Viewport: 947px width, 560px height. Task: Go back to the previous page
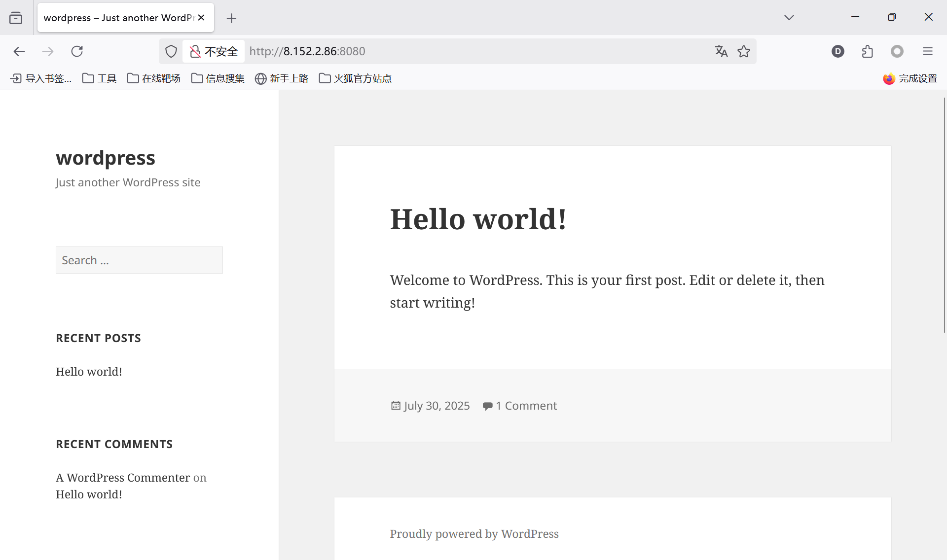[19, 51]
